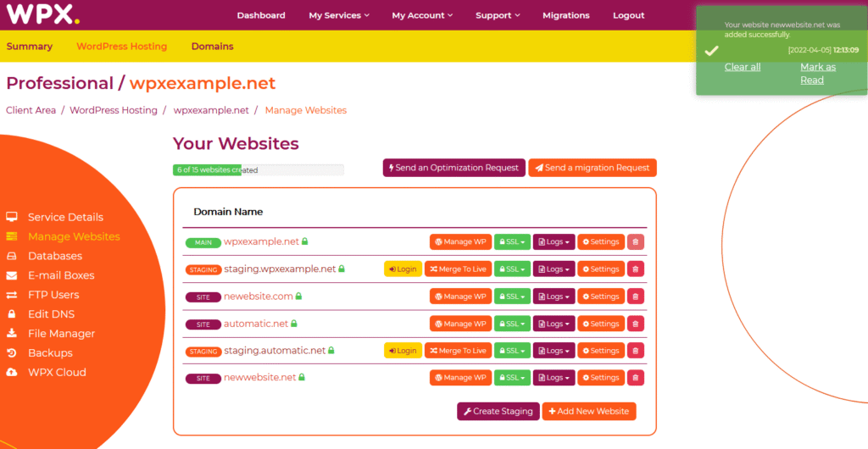Select Databases in the left sidebar
The image size is (868, 449).
(55, 256)
